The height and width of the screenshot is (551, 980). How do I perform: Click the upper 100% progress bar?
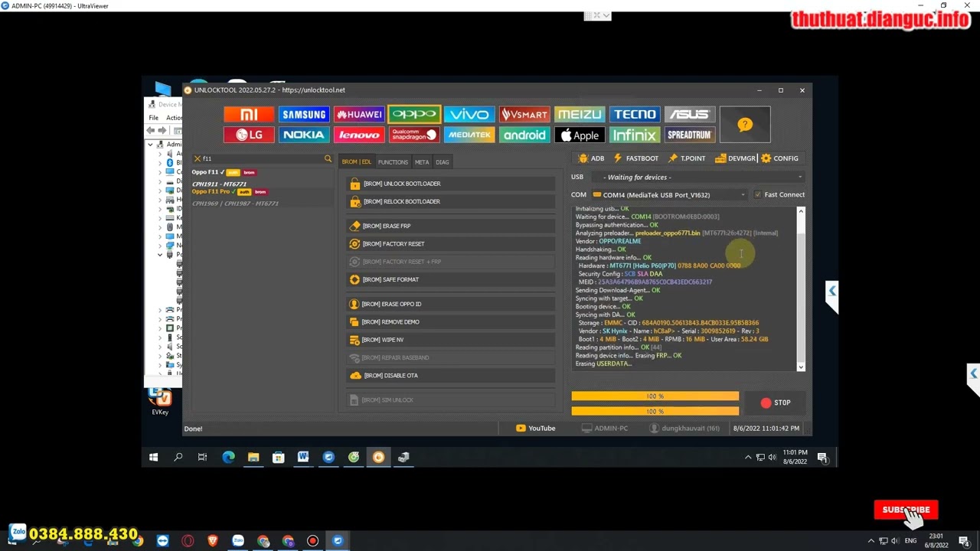(655, 396)
